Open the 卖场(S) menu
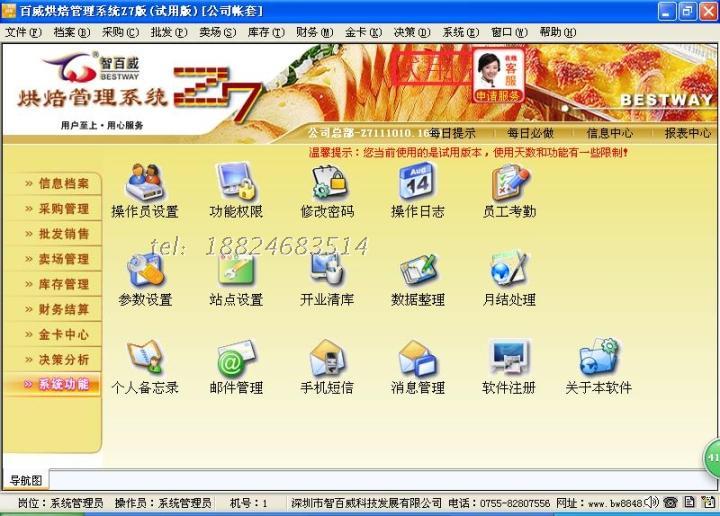Image resolution: width=720 pixels, height=516 pixels. pyautogui.click(x=218, y=32)
